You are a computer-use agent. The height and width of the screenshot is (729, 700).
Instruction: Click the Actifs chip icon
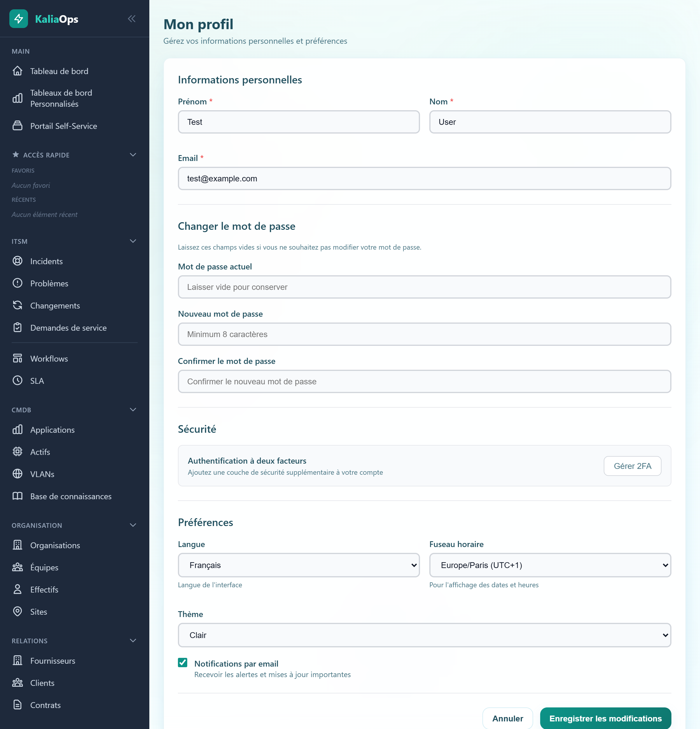17,451
